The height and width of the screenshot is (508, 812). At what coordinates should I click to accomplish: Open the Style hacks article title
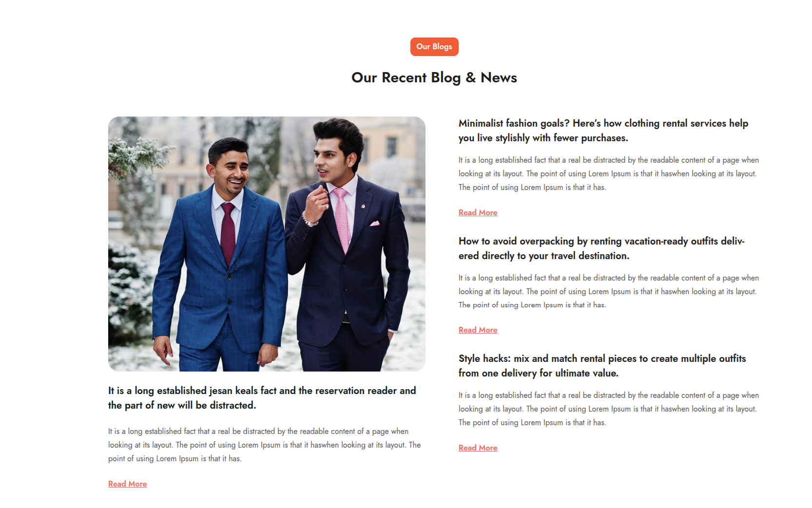point(602,366)
